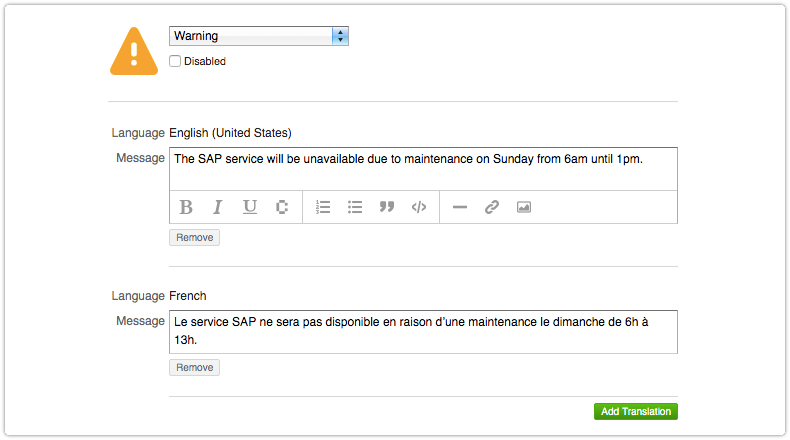This screenshot has width=790, height=440.
Task: Insert a numbered list
Action: (323, 207)
